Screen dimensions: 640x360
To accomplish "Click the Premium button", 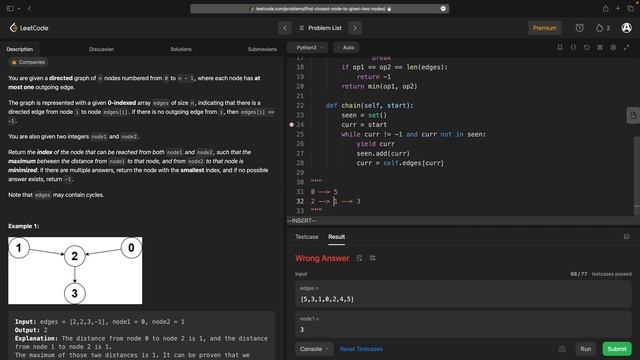I will (544, 28).
